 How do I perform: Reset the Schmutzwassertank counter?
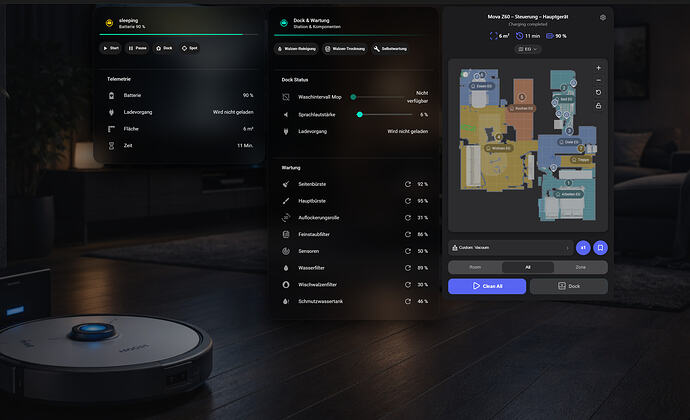pos(408,301)
